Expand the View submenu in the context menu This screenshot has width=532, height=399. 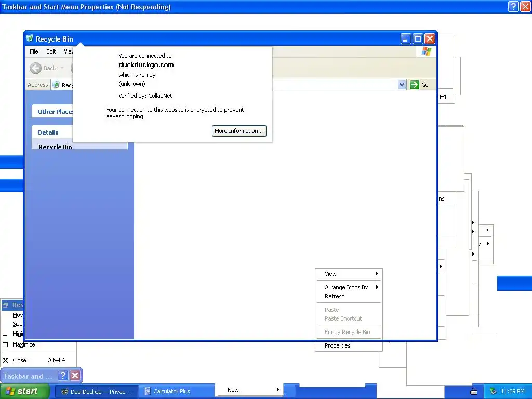click(349, 274)
